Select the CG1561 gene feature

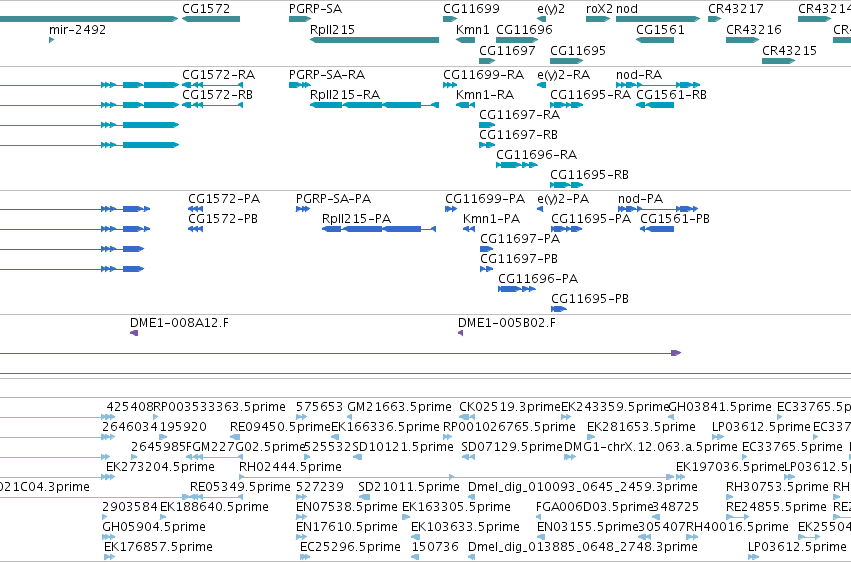tap(655, 40)
